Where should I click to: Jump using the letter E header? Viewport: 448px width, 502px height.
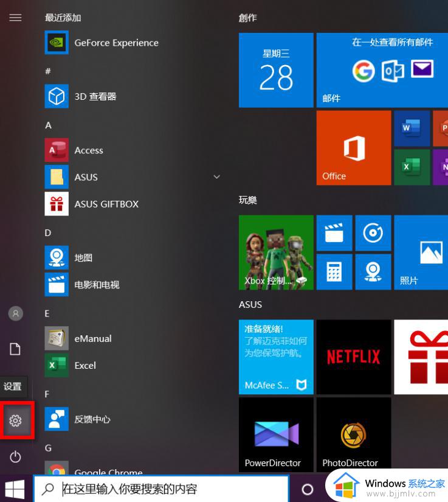click(47, 313)
